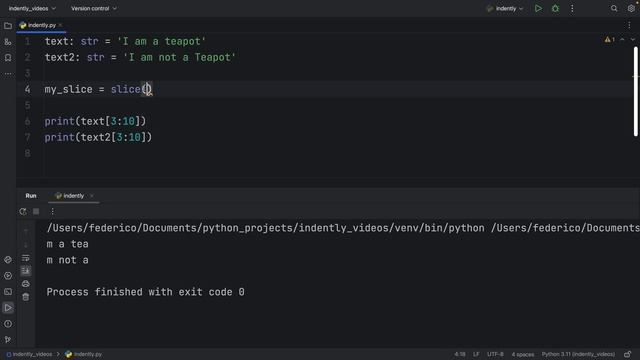
Task: Click line number 6 in the gutter
Action: (x=27, y=121)
